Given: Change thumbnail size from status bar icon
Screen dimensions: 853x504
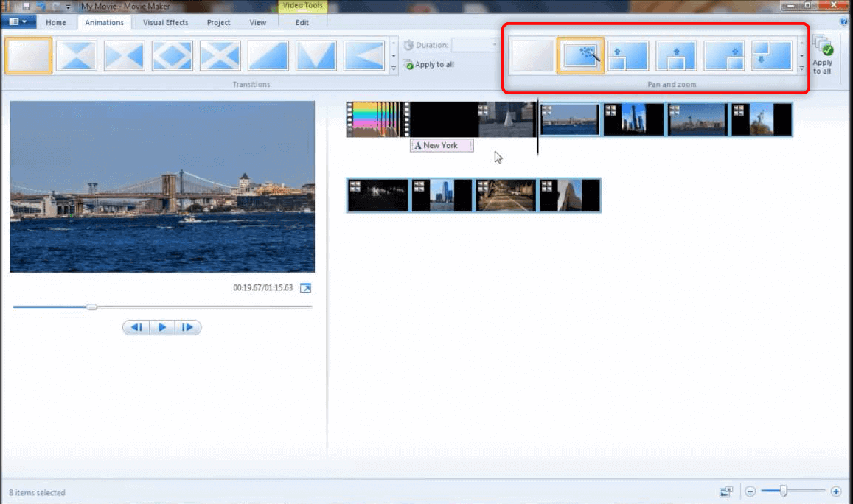Looking at the screenshot, I should click(726, 491).
